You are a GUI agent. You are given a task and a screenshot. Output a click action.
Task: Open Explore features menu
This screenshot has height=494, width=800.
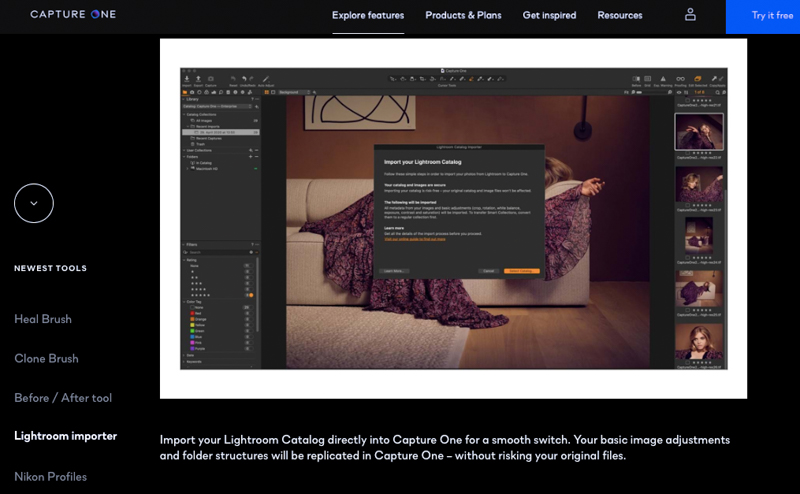[368, 15]
